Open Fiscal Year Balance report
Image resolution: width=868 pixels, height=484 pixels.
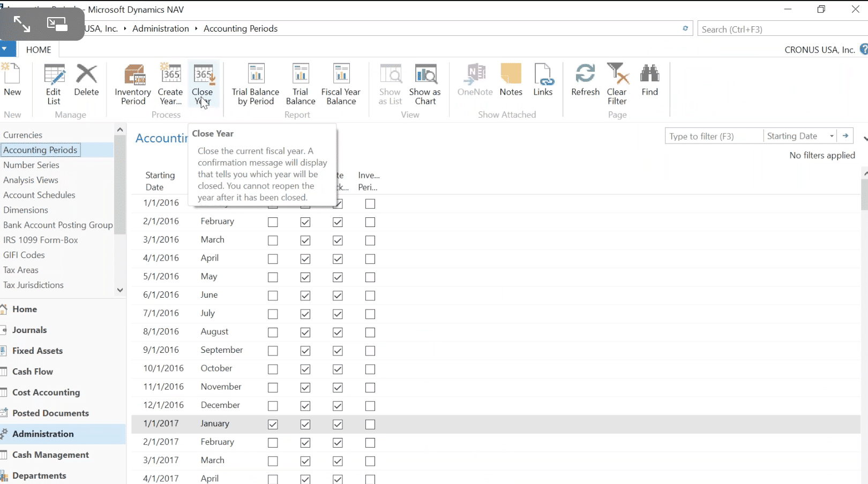pos(341,84)
